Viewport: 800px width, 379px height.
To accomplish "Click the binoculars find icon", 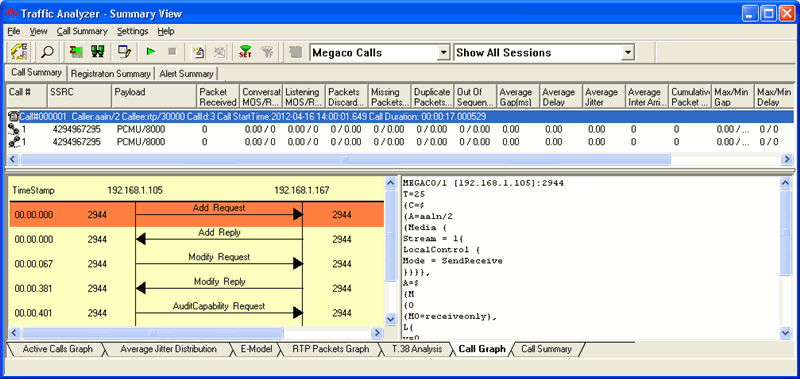I will (x=97, y=52).
